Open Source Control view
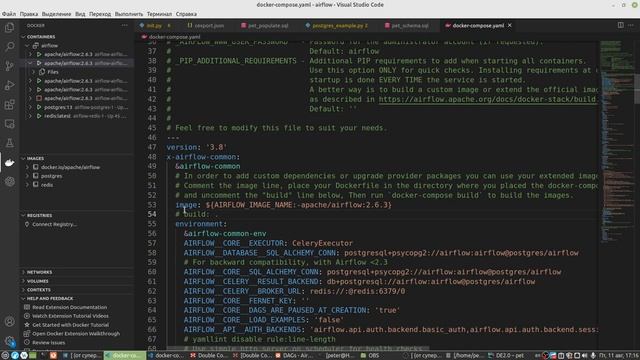Image resolution: width=640 pixels, height=360 pixels. pos(9,66)
